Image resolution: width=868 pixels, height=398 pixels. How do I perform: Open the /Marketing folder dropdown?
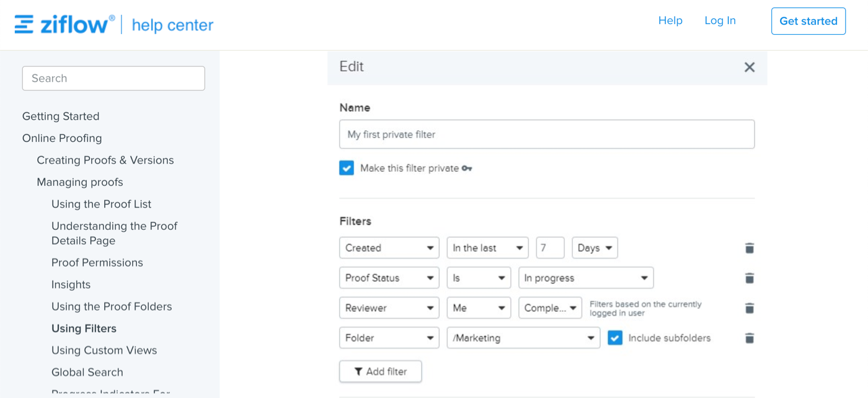523,338
